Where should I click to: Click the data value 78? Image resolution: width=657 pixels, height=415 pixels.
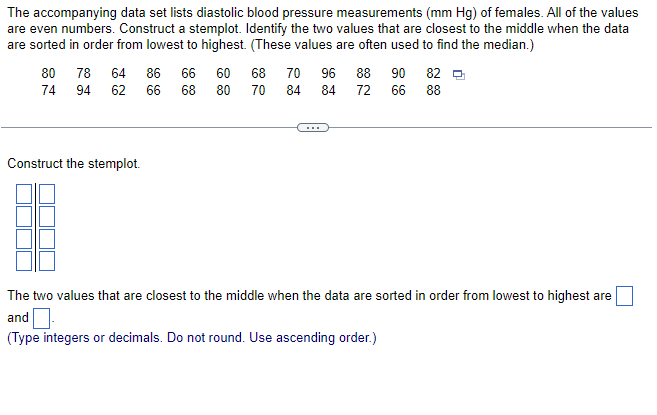pyautogui.click(x=83, y=73)
